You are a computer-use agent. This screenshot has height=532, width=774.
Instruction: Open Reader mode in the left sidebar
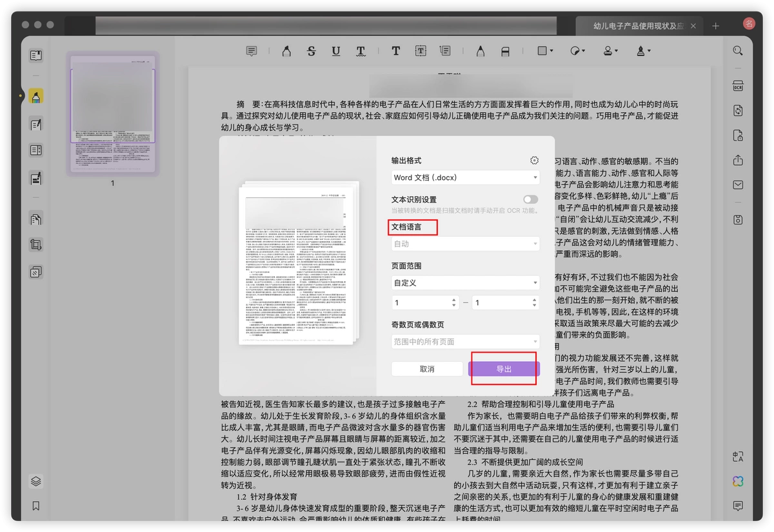(36, 55)
